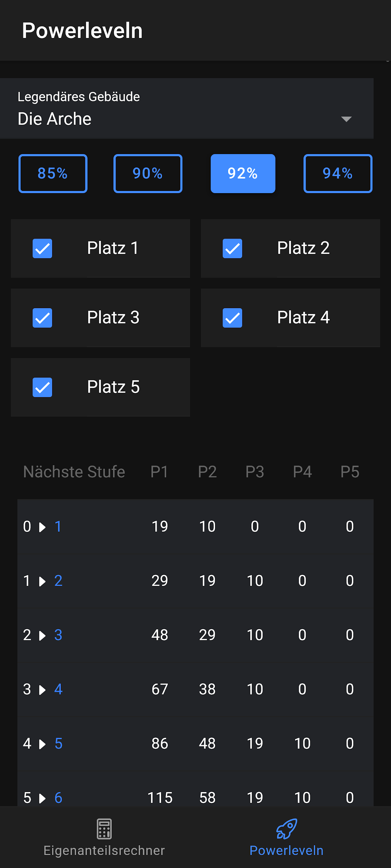Toggle the Platz 5 checkbox off
This screenshot has height=868, width=391.
coord(42,387)
